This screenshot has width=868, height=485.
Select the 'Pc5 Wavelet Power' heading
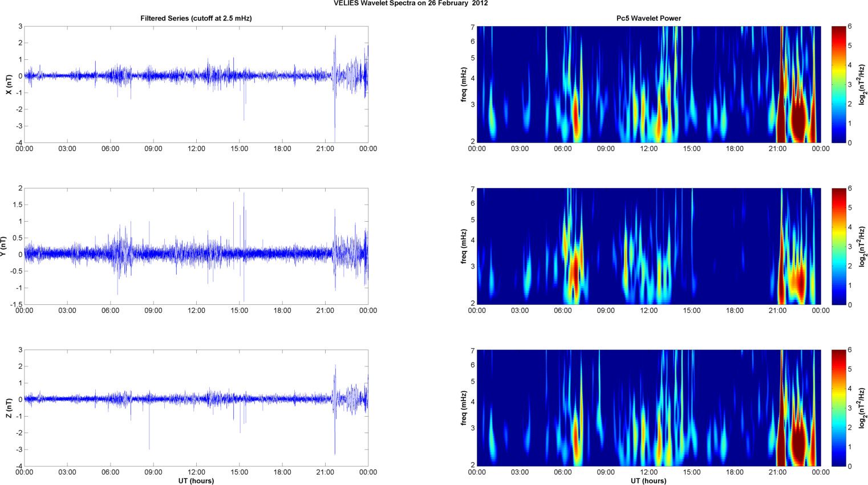(x=648, y=18)
